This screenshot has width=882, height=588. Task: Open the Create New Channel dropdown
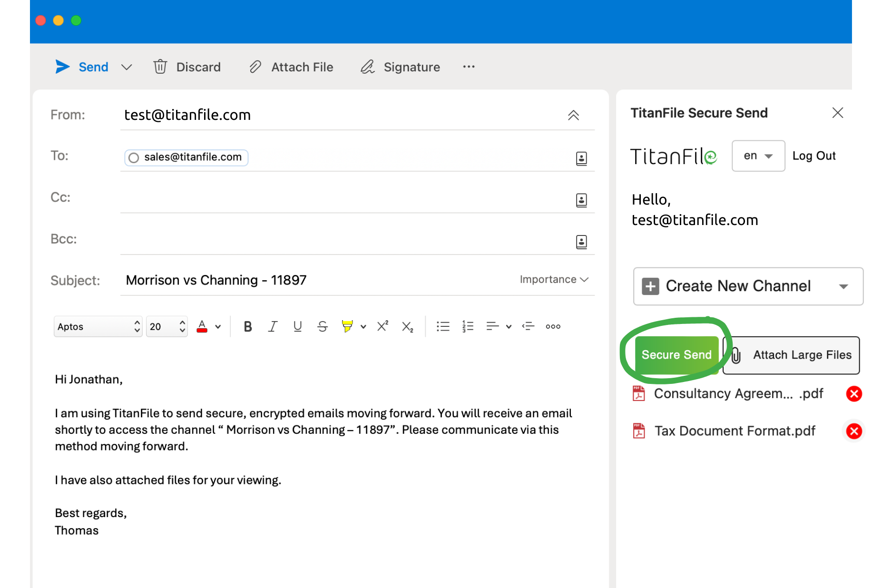pyautogui.click(x=748, y=286)
